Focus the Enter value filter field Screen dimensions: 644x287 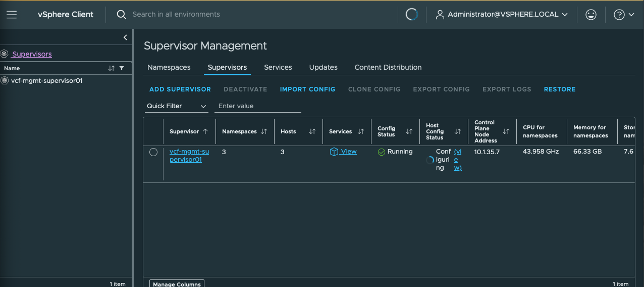tap(258, 106)
